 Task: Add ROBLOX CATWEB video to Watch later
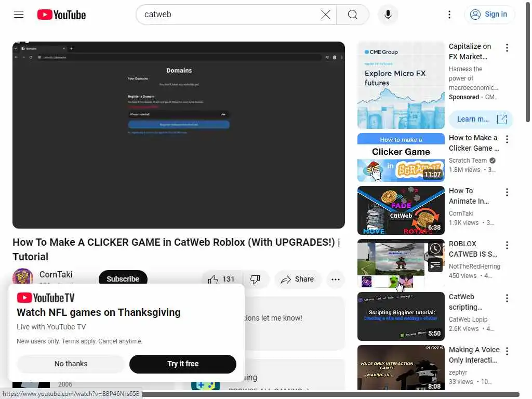click(x=435, y=249)
